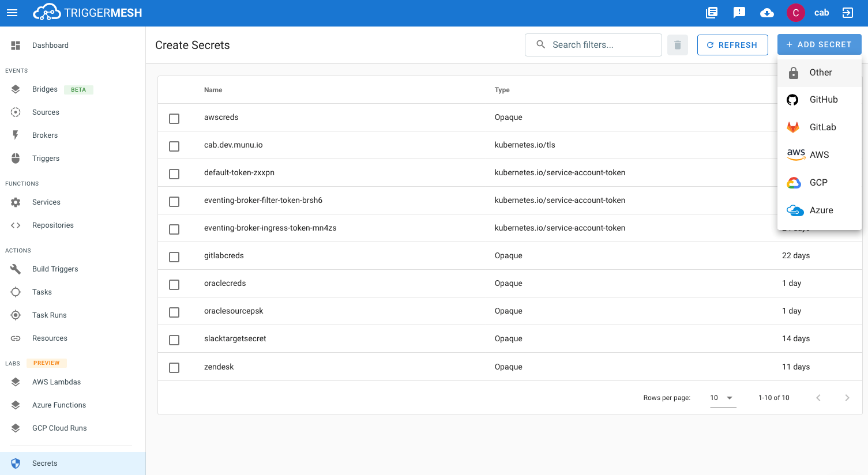Open the cloud upload icon in top bar
868x475 pixels.
766,12
